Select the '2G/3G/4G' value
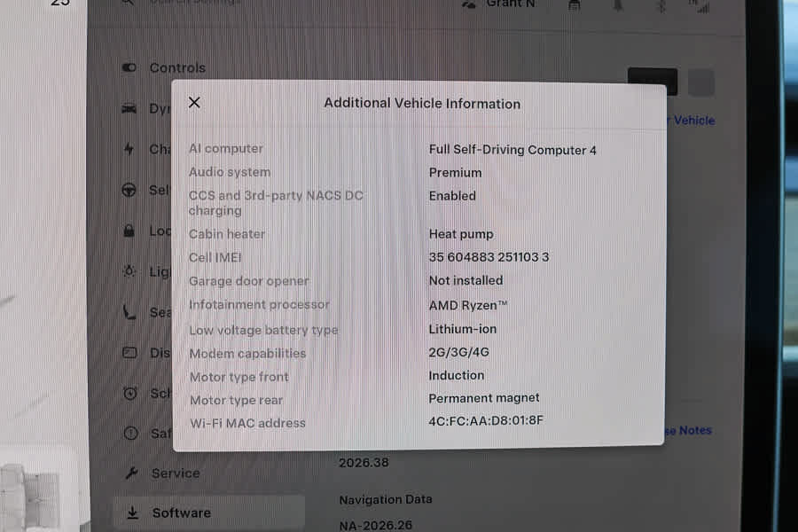 click(x=459, y=352)
